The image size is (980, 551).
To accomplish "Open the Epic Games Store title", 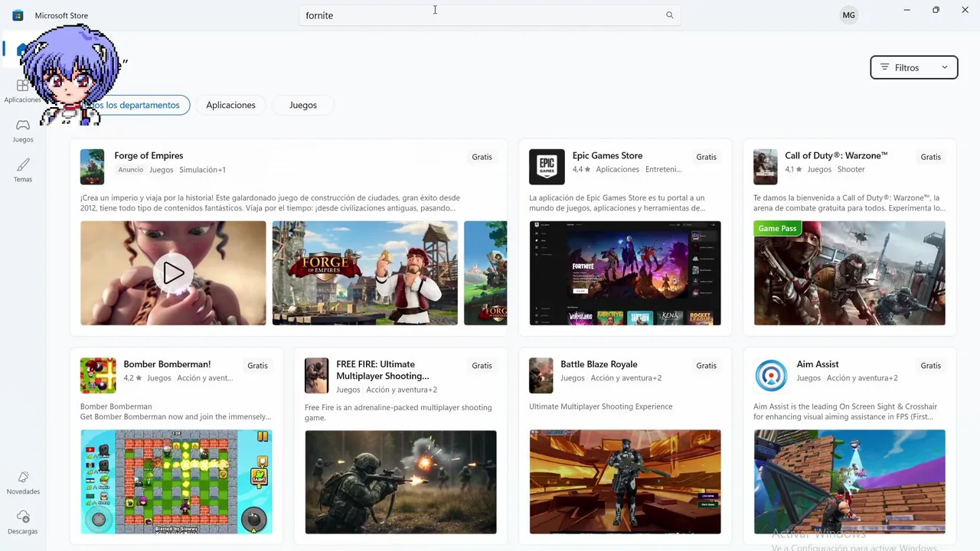I will pos(607,155).
